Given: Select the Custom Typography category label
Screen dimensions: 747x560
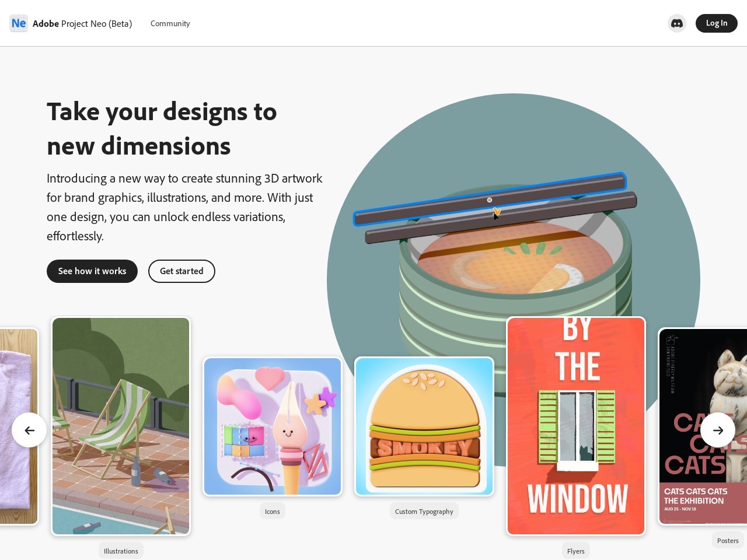Looking at the screenshot, I should pos(424,511).
